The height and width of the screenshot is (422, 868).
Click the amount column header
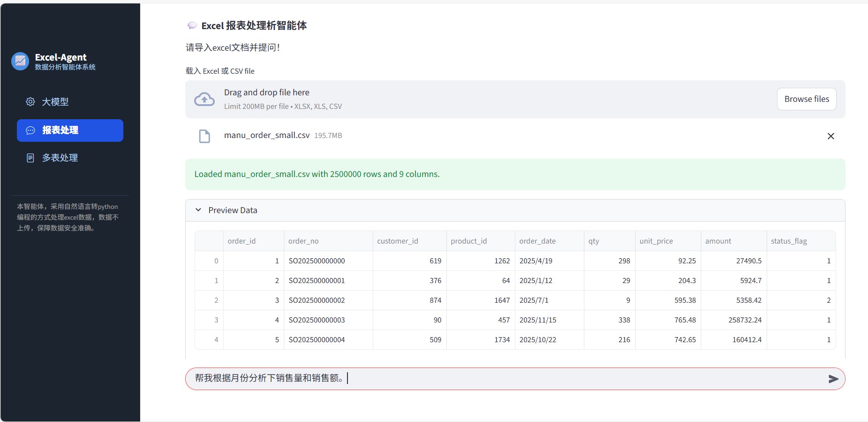[718, 241]
